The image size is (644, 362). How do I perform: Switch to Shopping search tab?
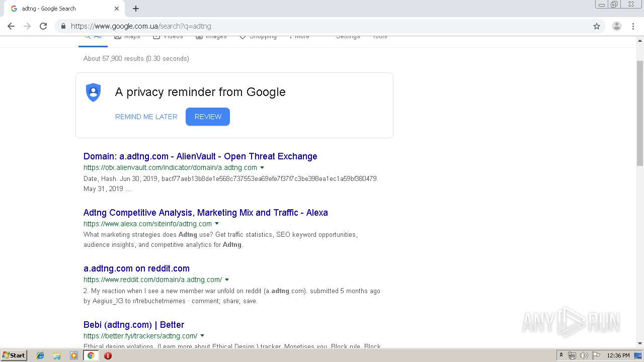pos(258,37)
